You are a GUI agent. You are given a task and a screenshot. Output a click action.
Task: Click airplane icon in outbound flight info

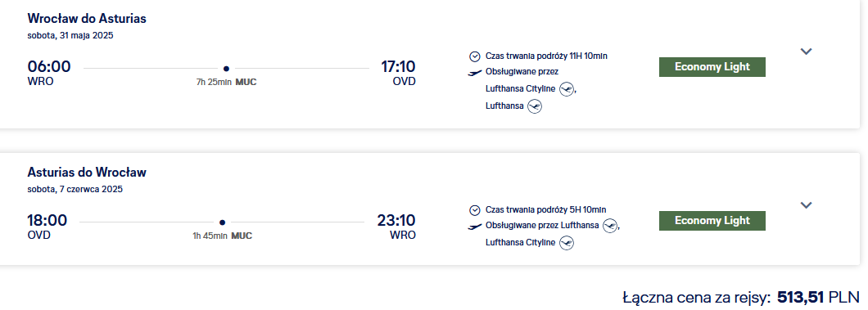(x=474, y=73)
